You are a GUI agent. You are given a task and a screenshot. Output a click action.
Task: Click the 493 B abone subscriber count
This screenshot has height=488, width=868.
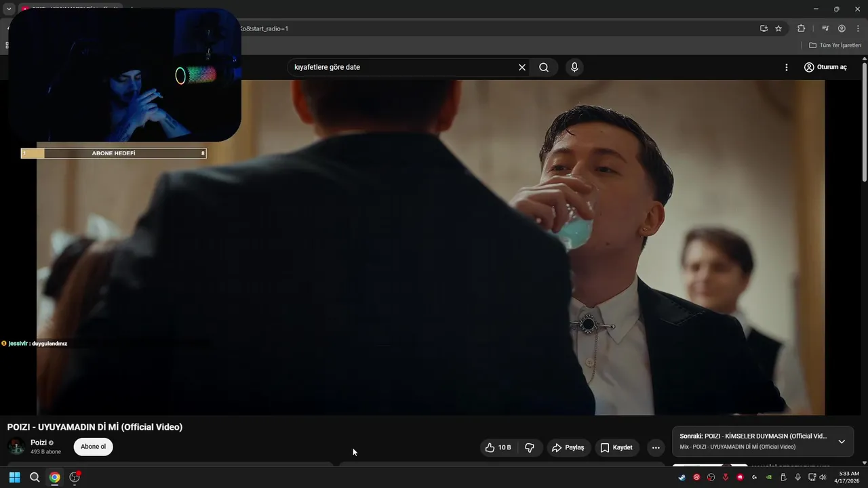45,451
